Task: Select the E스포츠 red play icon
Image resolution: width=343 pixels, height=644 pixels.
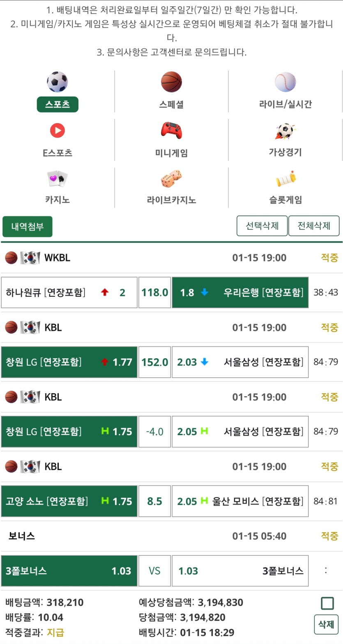Action: pos(58,130)
